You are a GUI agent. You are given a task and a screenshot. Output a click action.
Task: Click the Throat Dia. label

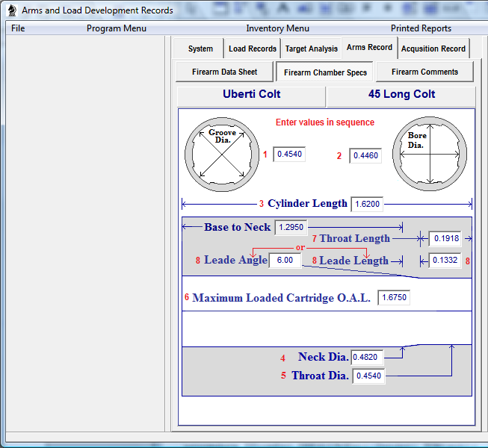[x=320, y=376]
